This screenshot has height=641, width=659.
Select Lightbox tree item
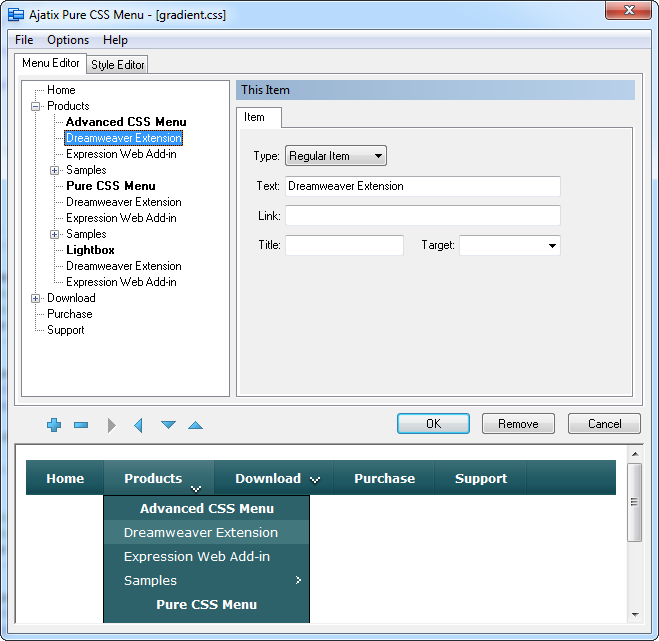90,250
